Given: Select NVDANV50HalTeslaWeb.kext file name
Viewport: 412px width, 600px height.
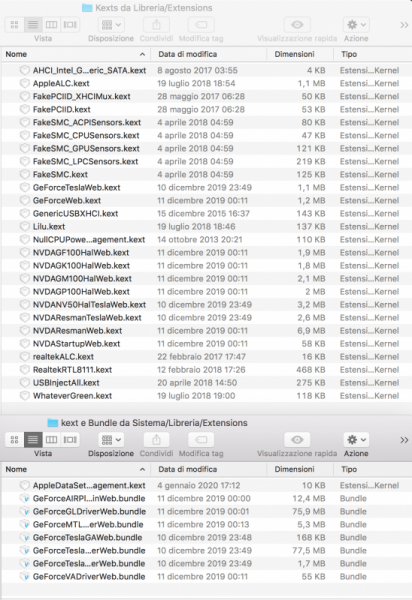Looking at the screenshot, I should [x=89, y=305].
